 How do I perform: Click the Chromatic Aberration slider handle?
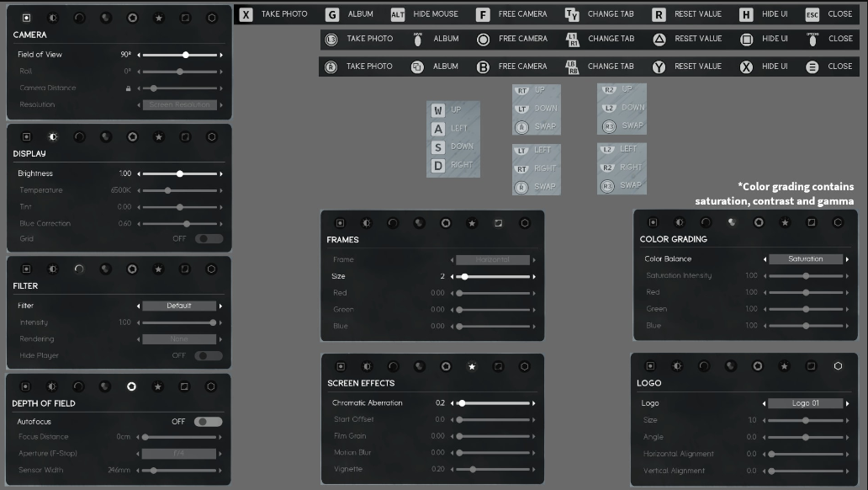pos(462,403)
